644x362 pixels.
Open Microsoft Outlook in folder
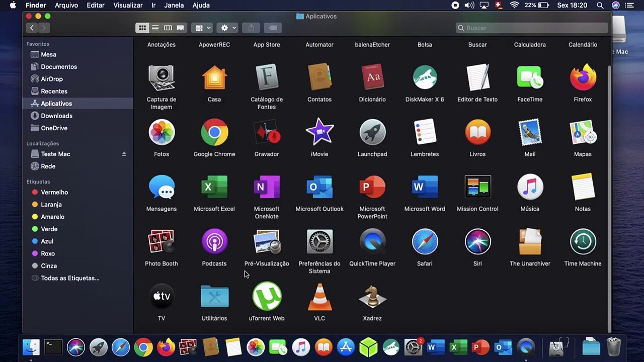click(319, 188)
